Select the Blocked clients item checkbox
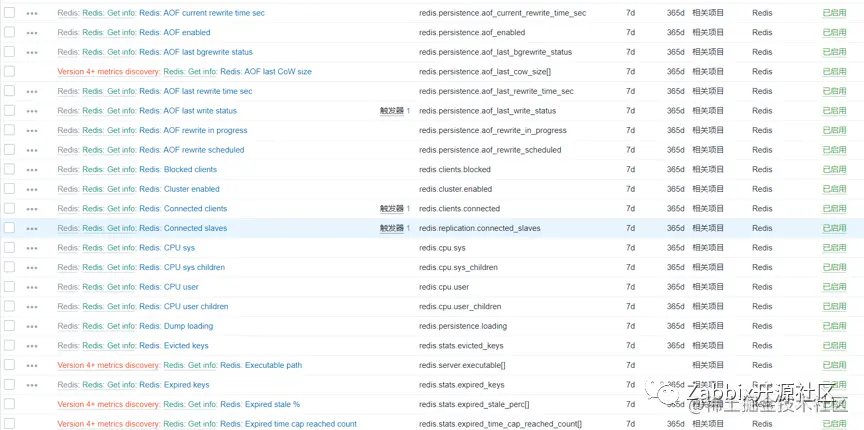864x430 pixels. 9,169
